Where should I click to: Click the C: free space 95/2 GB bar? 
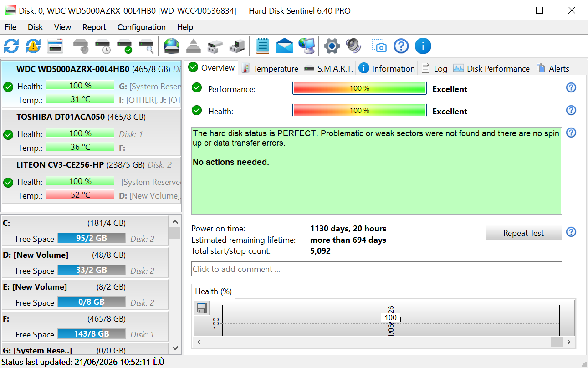coord(92,238)
